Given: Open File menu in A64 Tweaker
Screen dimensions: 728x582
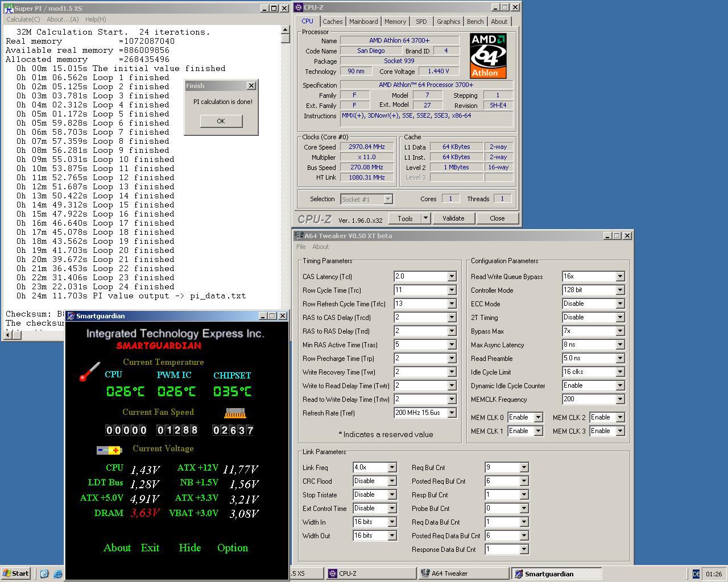Looking at the screenshot, I should coord(301,247).
